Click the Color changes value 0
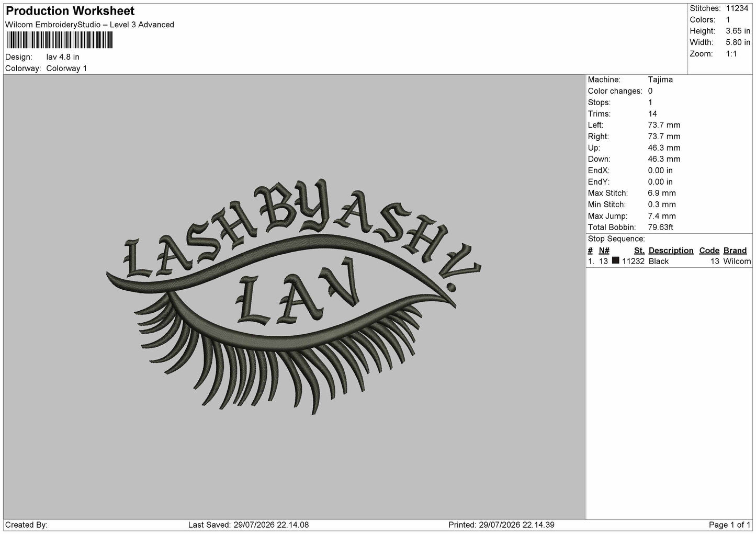Viewport: 756px width, 534px height. 650,91
